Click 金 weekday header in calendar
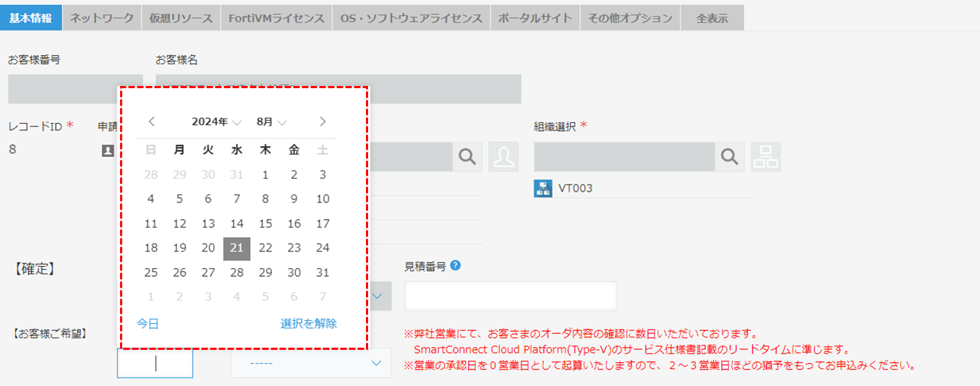The image size is (980, 386). [x=294, y=150]
